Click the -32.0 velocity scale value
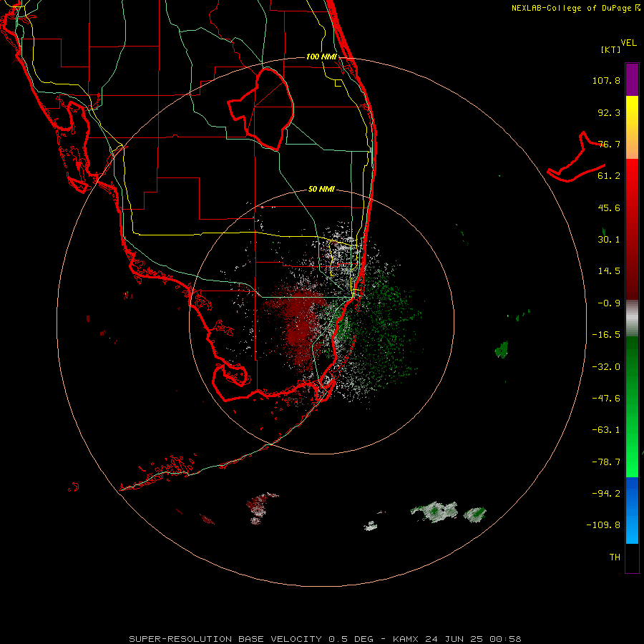The height and width of the screenshot is (644, 644). tap(606, 367)
